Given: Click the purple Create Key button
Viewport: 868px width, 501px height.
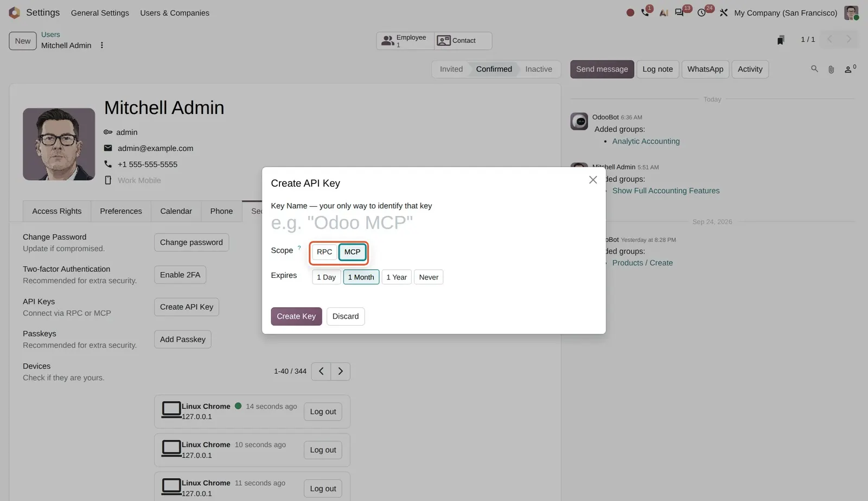Looking at the screenshot, I should [296, 316].
